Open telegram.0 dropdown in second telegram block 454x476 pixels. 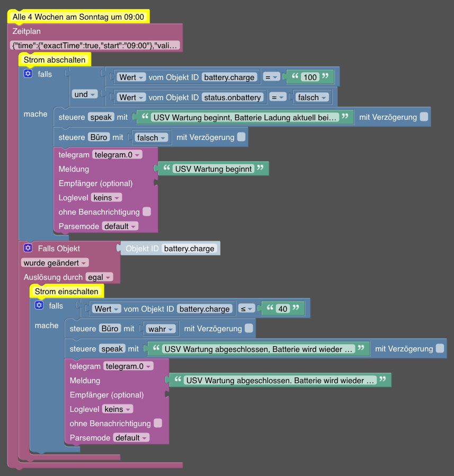pos(128,366)
